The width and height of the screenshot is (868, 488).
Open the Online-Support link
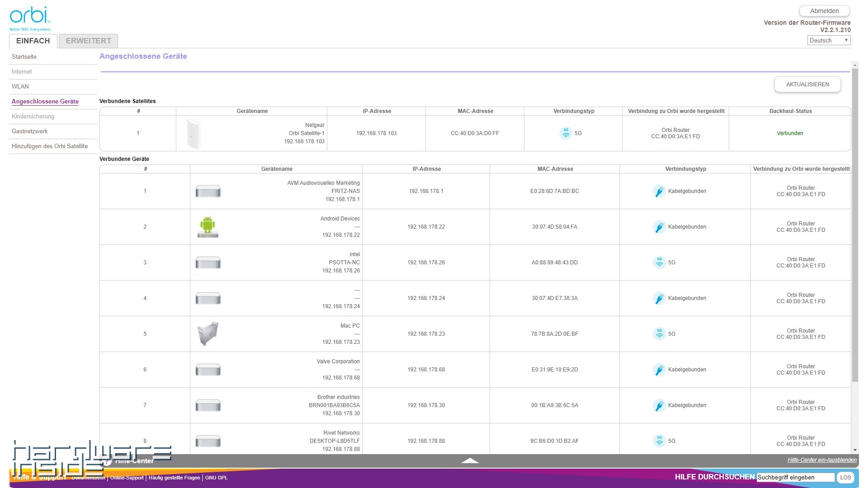click(x=127, y=478)
